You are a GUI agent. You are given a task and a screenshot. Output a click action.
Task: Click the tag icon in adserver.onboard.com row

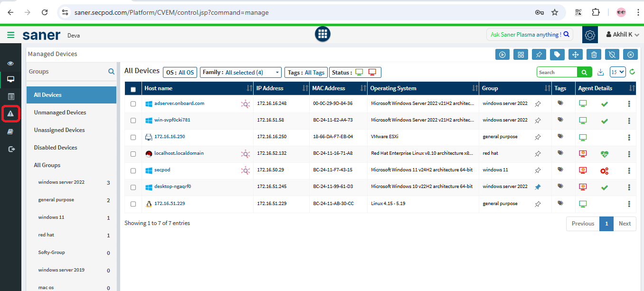point(560,103)
